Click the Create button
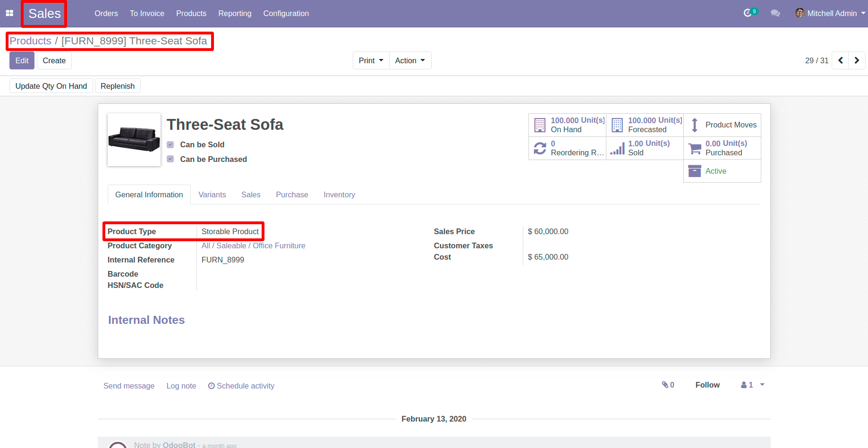Screen dimensions: 868x448 [54, 60]
